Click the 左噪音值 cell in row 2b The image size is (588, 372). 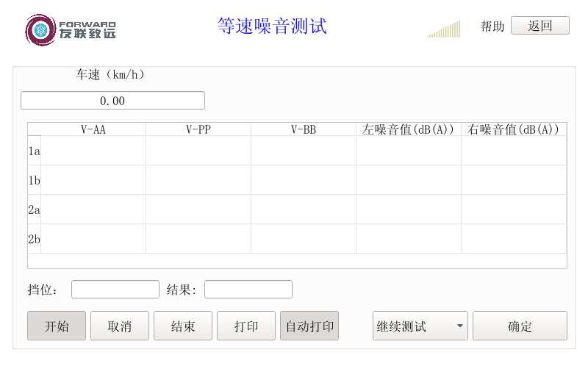(x=409, y=239)
